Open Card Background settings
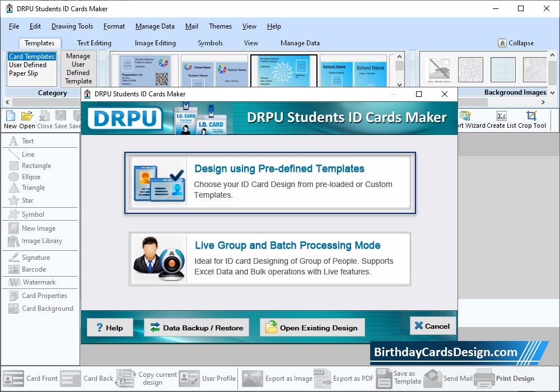The width and height of the screenshot is (560, 392). (x=41, y=309)
